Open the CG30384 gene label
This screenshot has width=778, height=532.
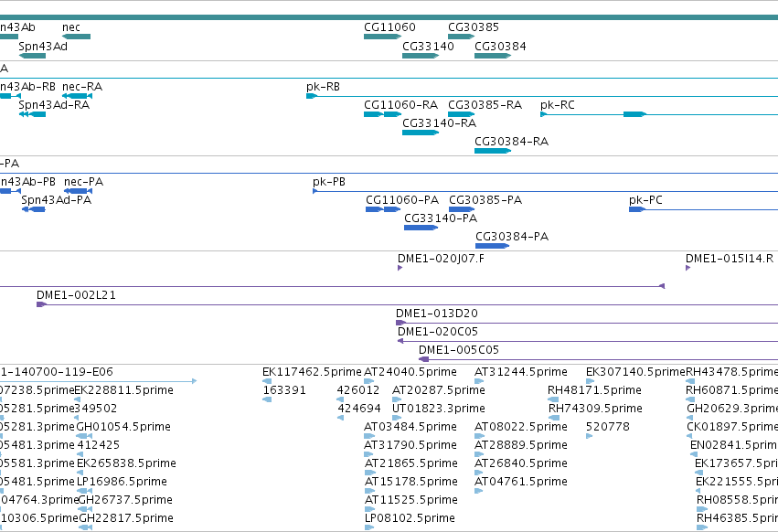coord(500,46)
